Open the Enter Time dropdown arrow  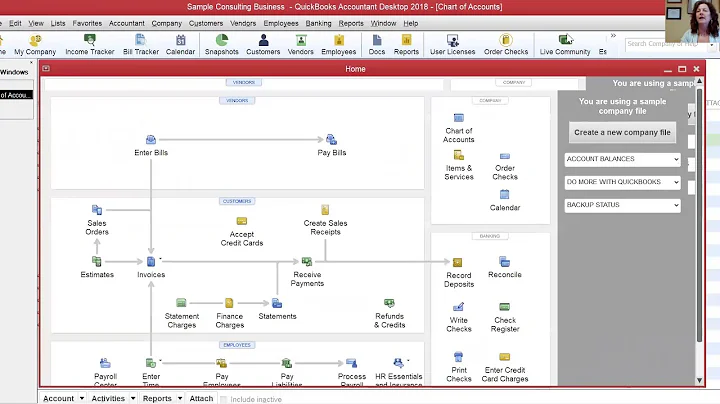(x=160, y=360)
